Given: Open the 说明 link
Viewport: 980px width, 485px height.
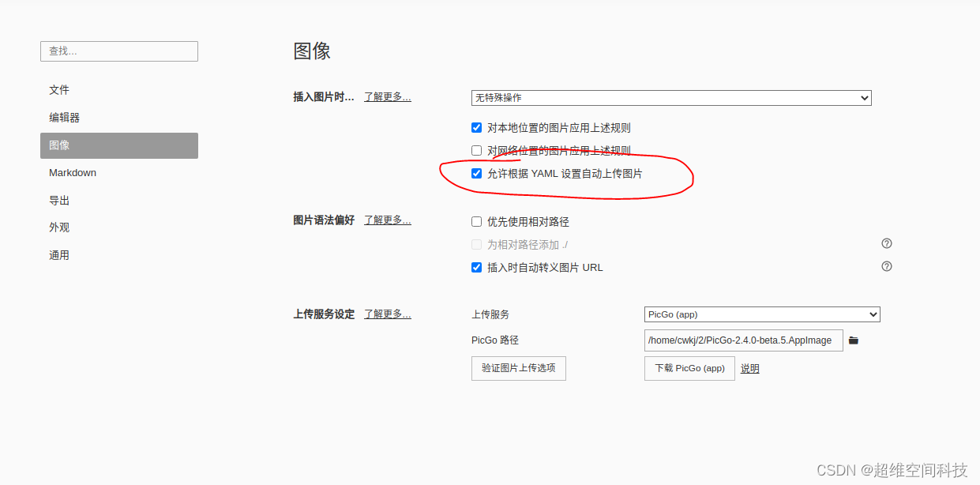Looking at the screenshot, I should point(749,368).
